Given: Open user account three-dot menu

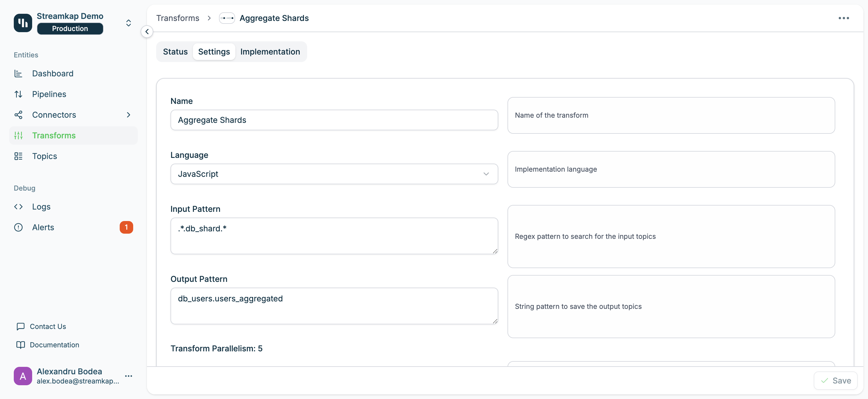Looking at the screenshot, I should point(128,376).
